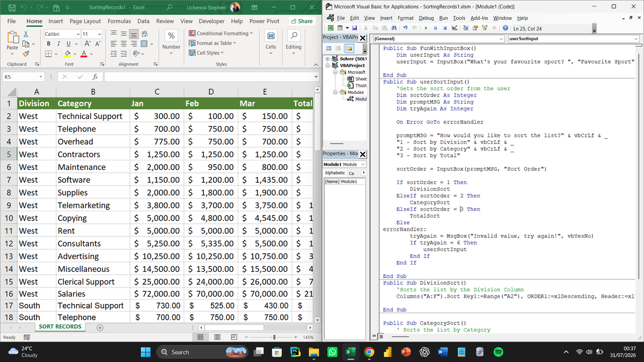
Task: Expand the Solver project tree node
Action: (327, 58)
